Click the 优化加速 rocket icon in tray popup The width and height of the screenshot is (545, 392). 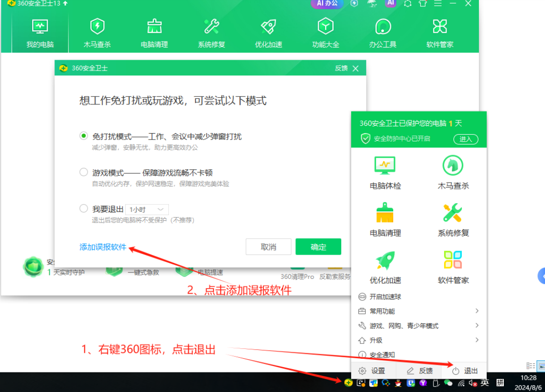385,260
